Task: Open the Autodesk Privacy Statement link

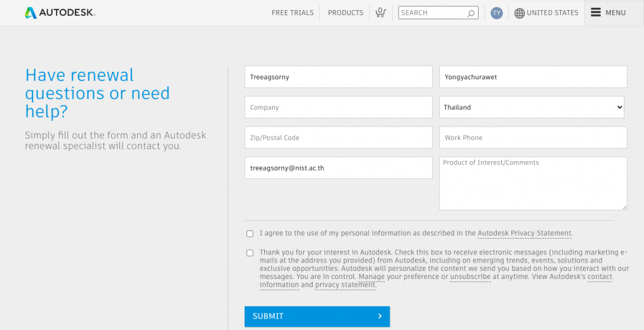Action: [525, 234]
